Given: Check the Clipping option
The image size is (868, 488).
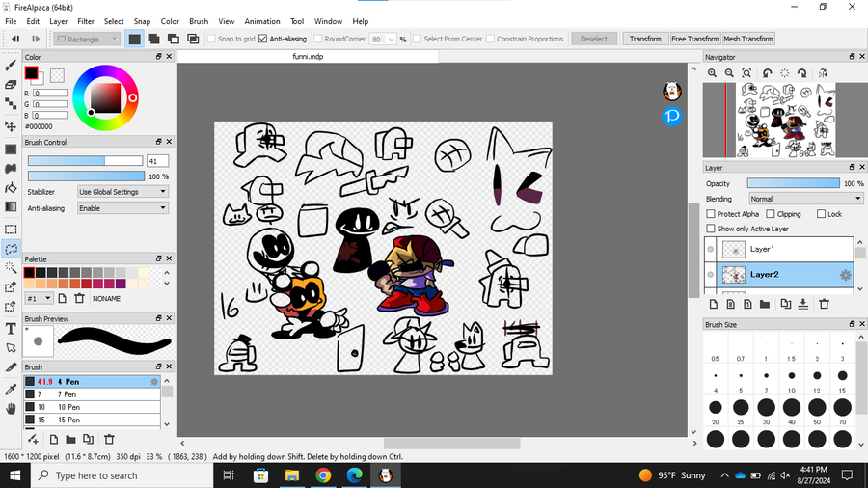Looking at the screenshot, I should pos(771,214).
